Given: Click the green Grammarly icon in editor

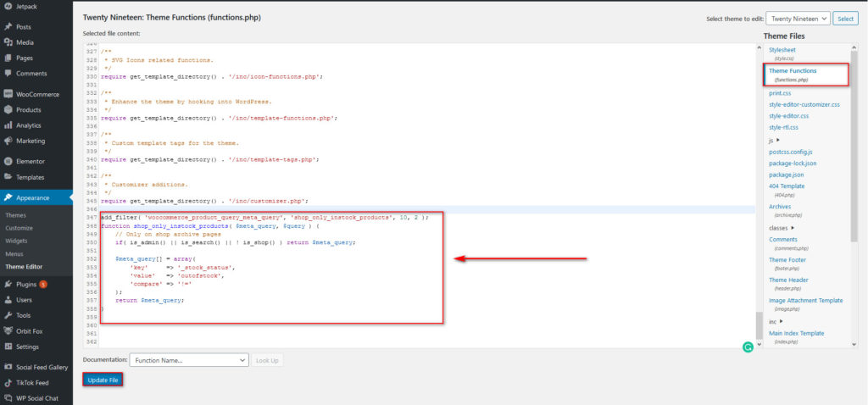Looking at the screenshot, I should coord(748,347).
